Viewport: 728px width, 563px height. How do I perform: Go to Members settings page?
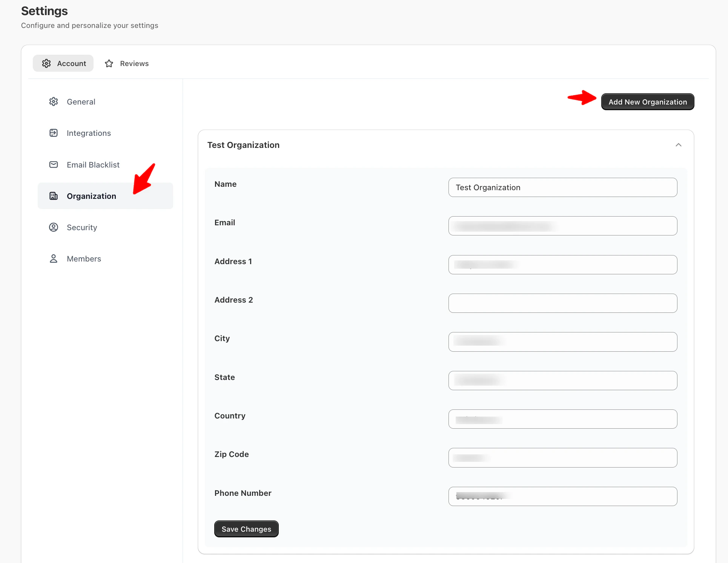(x=84, y=258)
